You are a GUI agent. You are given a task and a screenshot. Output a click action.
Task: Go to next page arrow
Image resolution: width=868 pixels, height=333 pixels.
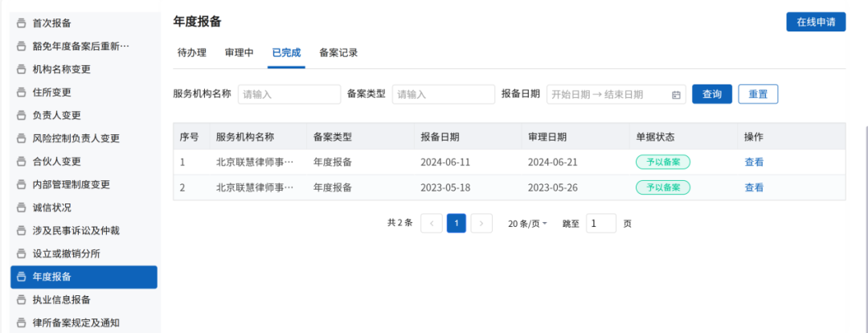click(481, 224)
